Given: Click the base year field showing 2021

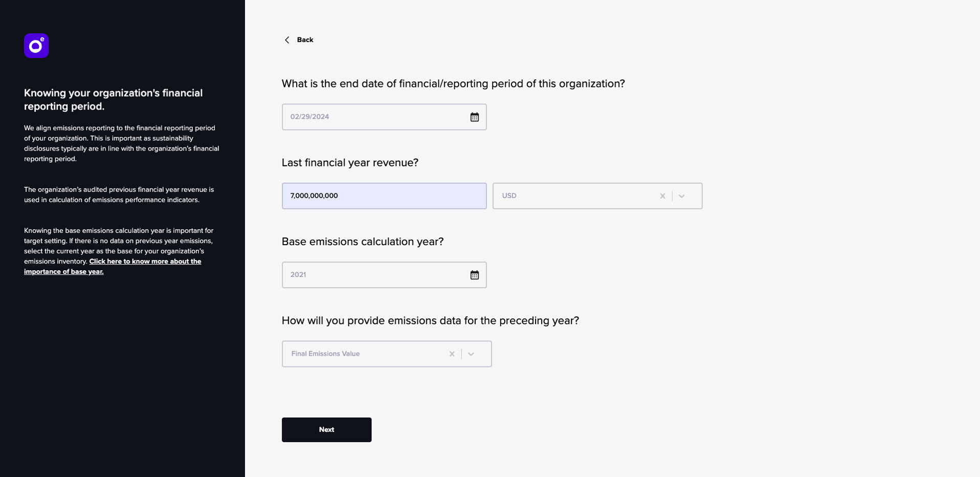Looking at the screenshot, I should pyautogui.click(x=384, y=275).
